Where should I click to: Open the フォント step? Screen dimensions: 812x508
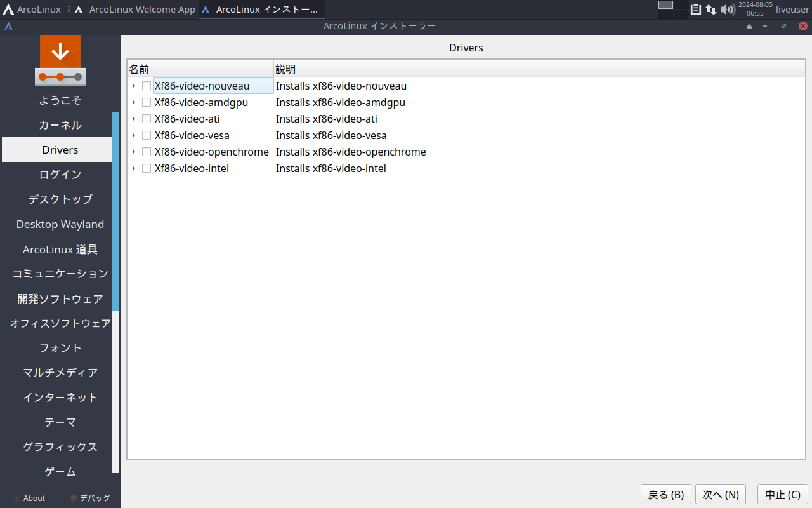[60, 348]
